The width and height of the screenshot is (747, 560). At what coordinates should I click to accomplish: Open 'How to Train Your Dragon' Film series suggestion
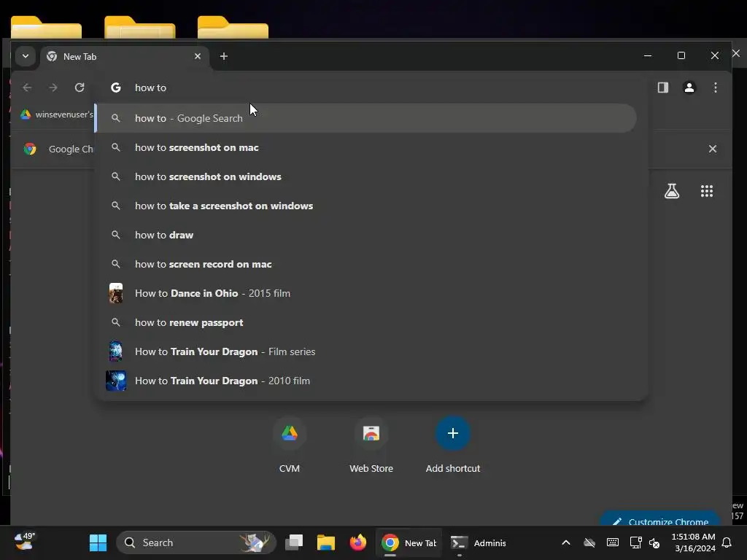point(366,351)
